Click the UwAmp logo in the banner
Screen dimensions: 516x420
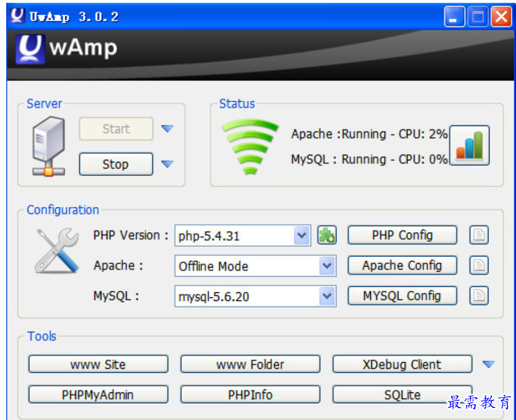pos(30,49)
